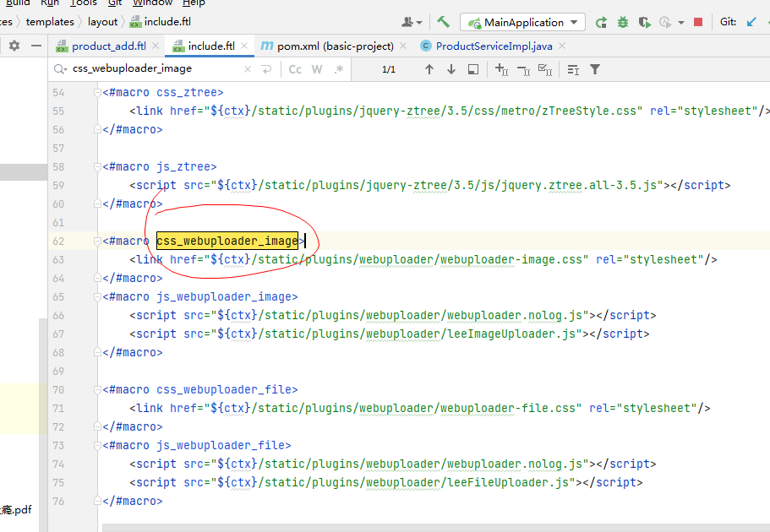The width and height of the screenshot is (770, 532).
Task: Open search history magnifier dropdown
Action: tap(60, 69)
